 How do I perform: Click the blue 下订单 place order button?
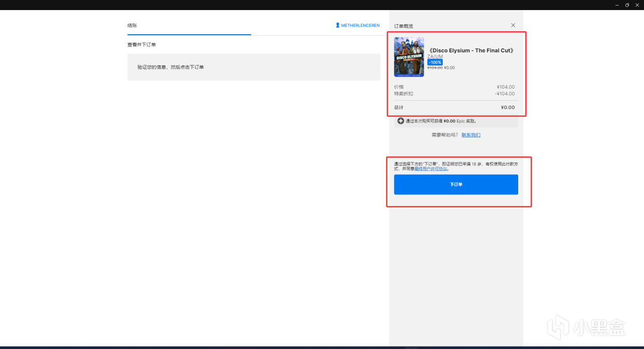[456, 184]
